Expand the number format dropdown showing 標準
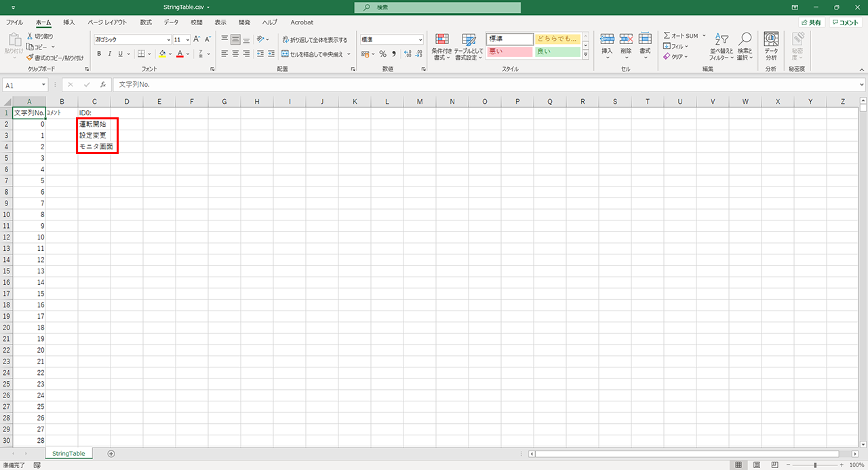 420,40
